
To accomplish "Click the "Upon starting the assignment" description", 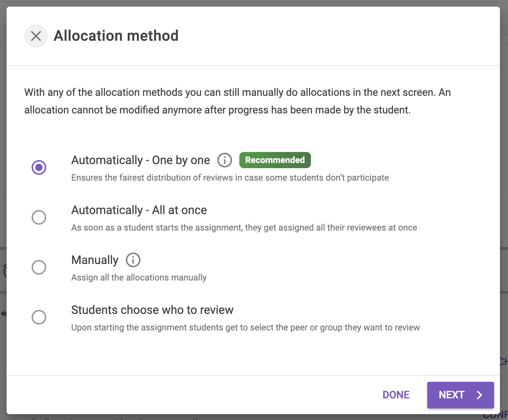I will click(x=246, y=327).
